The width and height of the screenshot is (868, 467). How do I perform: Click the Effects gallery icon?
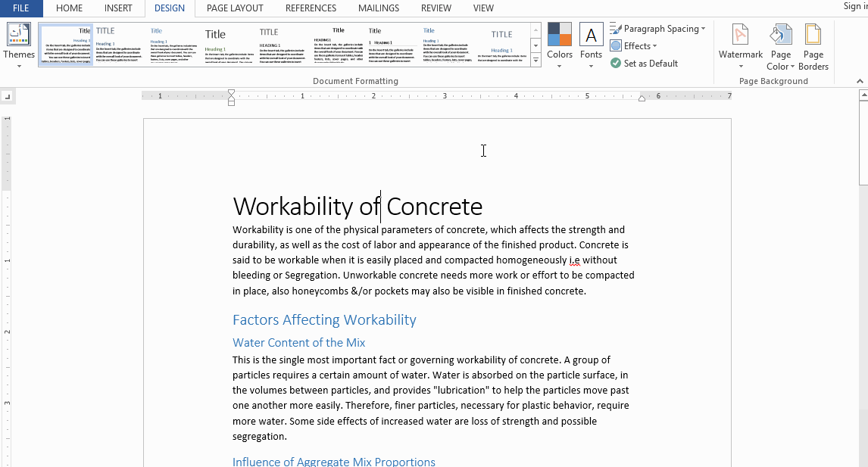pyautogui.click(x=617, y=45)
